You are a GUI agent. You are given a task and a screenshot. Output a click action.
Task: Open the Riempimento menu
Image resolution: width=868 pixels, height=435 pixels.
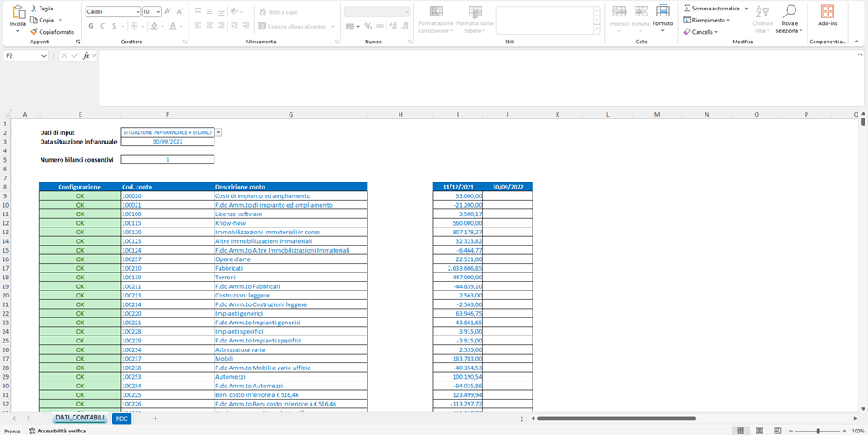click(x=706, y=20)
